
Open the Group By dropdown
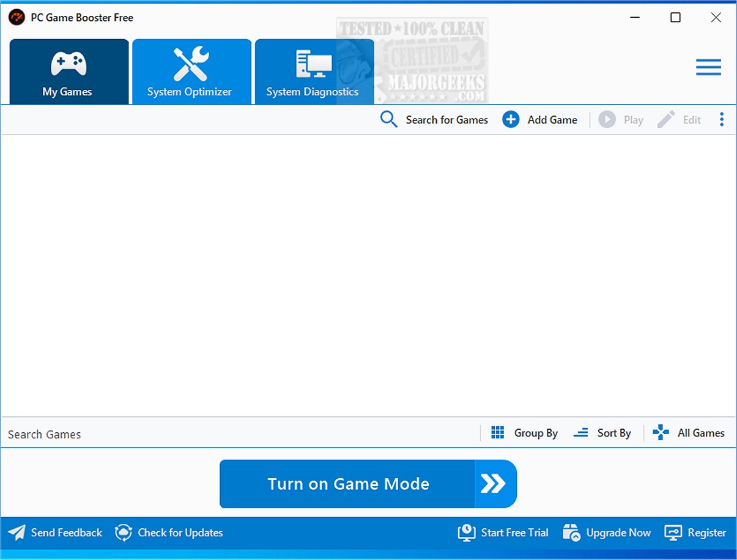tap(536, 433)
